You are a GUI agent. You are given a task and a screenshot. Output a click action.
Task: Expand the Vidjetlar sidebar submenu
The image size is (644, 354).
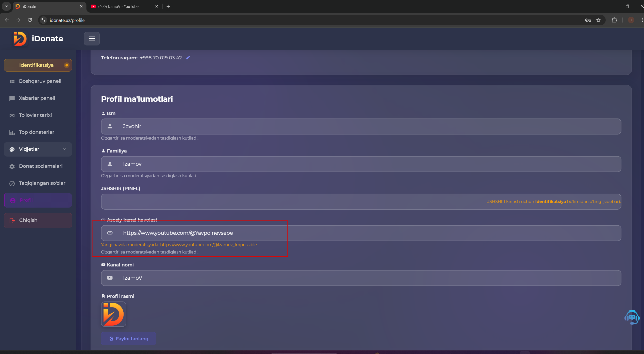(x=38, y=149)
